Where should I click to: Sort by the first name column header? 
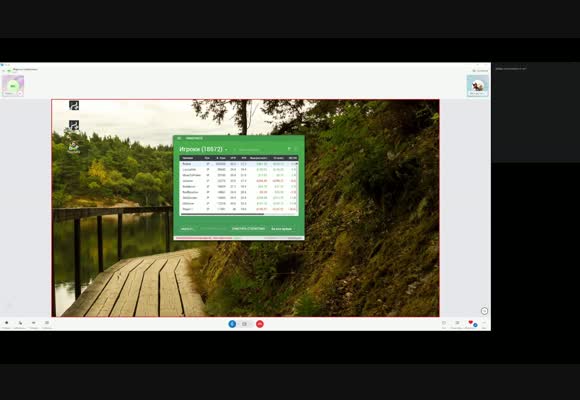(x=188, y=158)
